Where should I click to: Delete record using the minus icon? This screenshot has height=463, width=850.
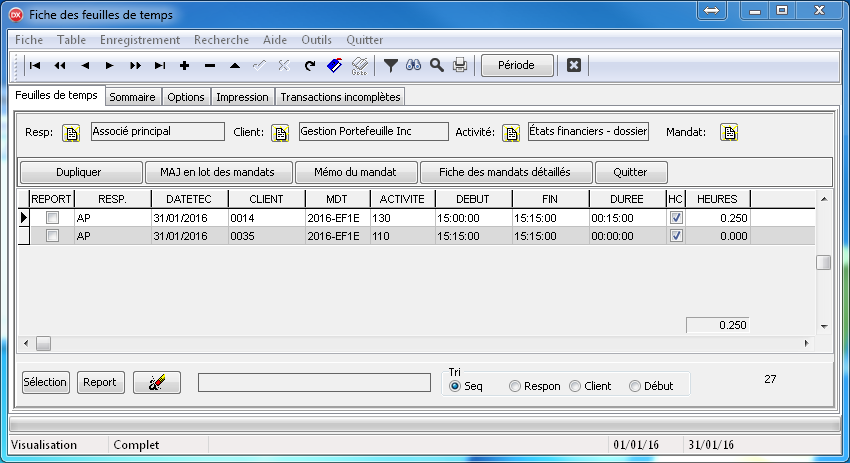pyautogui.click(x=209, y=66)
